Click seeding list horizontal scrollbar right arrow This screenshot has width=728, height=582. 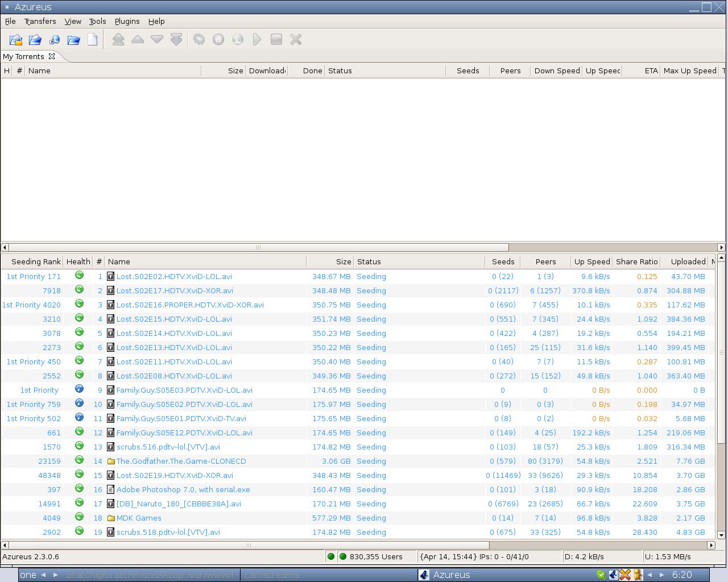pyautogui.click(x=711, y=545)
